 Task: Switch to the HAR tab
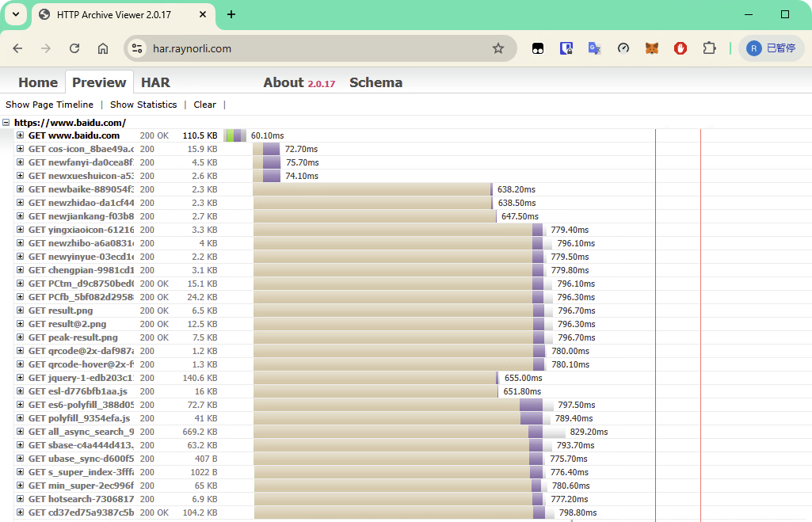(155, 82)
